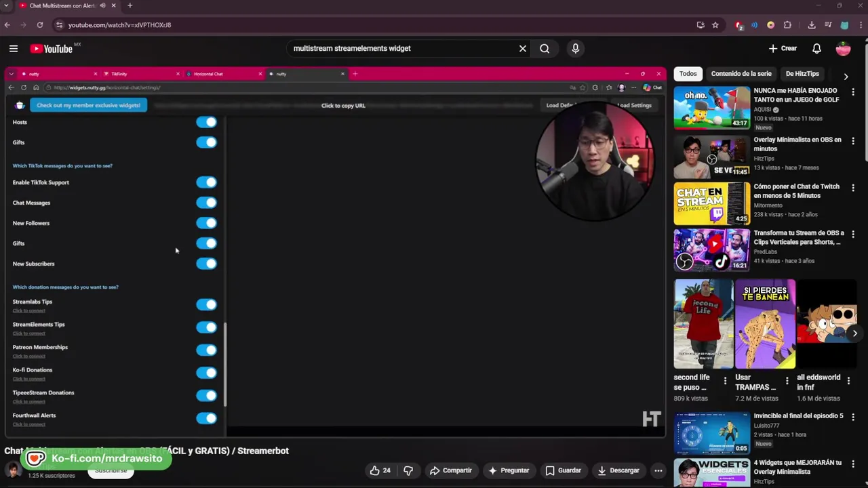
Task: Click the 'Click to copy URL' text
Action: 343,106
